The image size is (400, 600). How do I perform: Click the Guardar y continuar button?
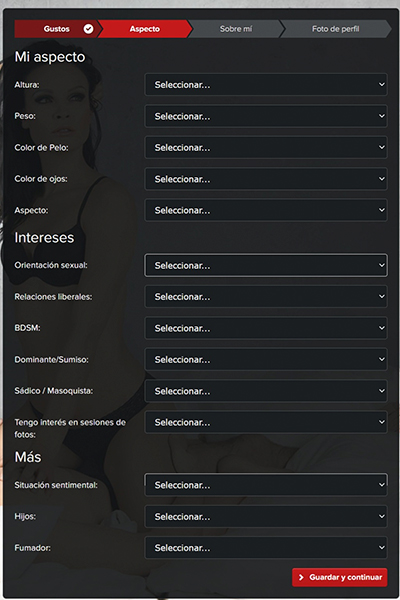click(x=340, y=577)
